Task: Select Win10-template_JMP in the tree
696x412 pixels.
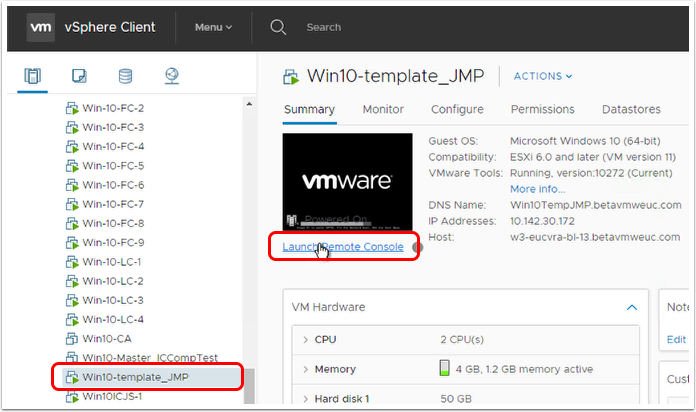Action: (x=135, y=377)
